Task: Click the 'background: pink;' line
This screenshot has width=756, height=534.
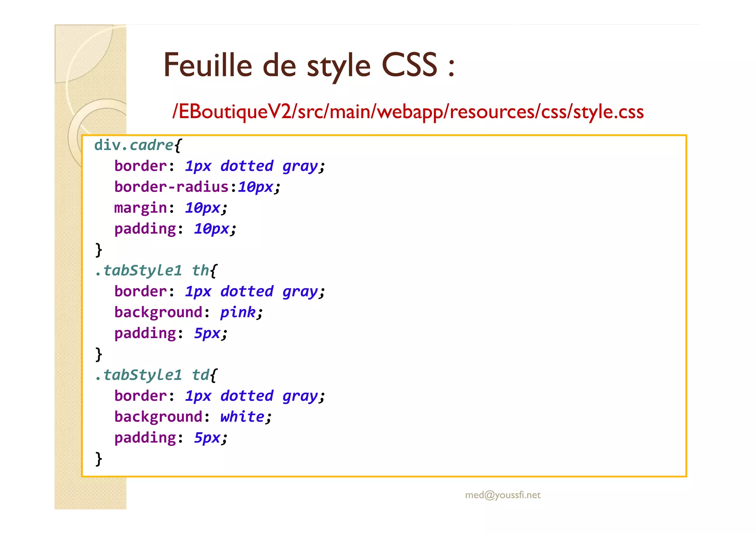Action: point(189,313)
